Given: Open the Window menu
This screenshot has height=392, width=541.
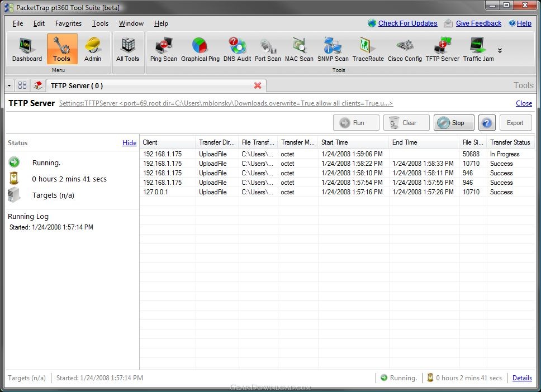Looking at the screenshot, I should coord(131,23).
